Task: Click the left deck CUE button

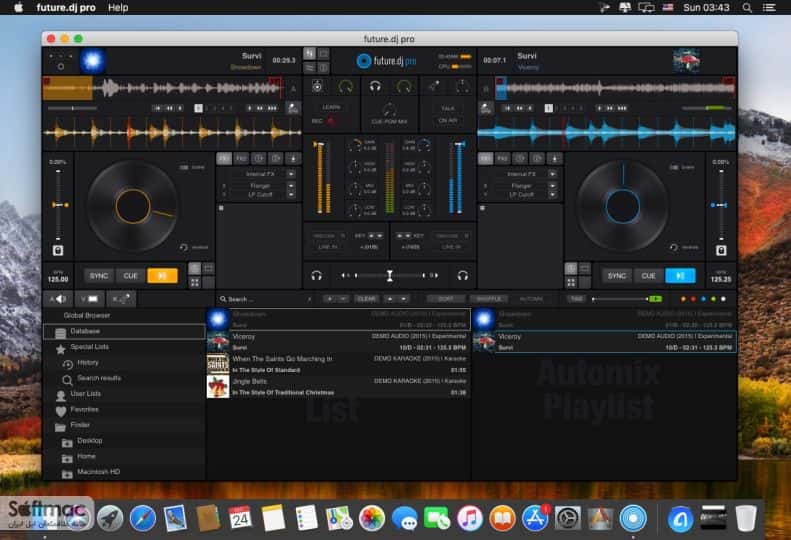Action: pyautogui.click(x=131, y=276)
